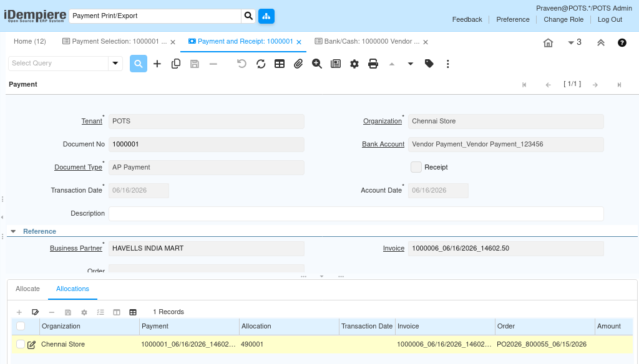Go to next record arrow
The height and width of the screenshot is (364, 639).
[595, 85]
